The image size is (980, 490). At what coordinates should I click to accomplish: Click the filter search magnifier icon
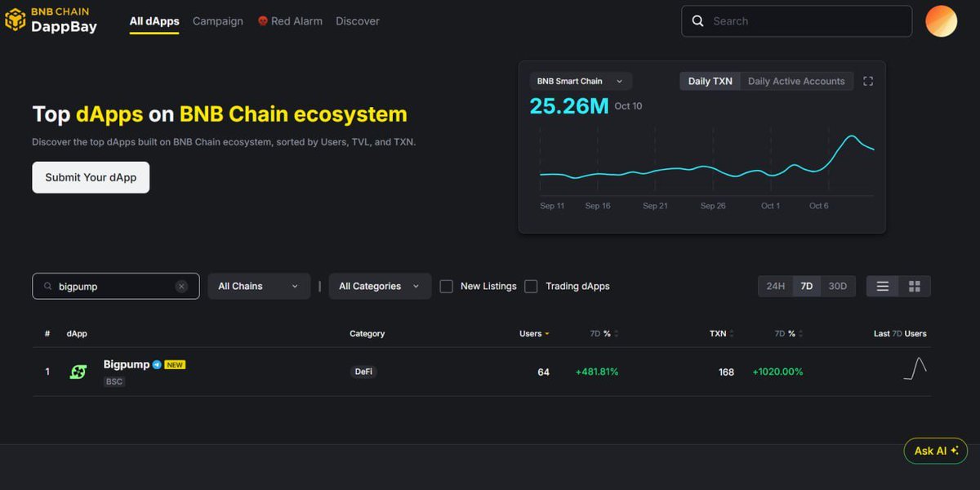(x=48, y=287)
